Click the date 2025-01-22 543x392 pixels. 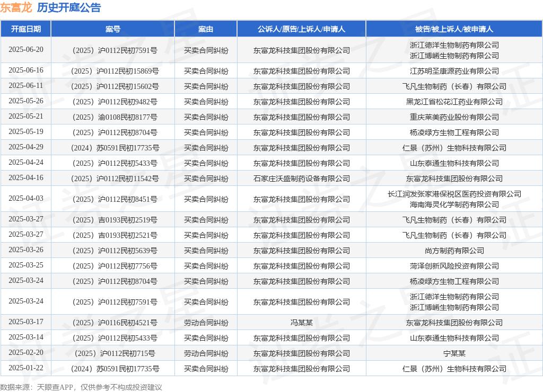point(26,368)
